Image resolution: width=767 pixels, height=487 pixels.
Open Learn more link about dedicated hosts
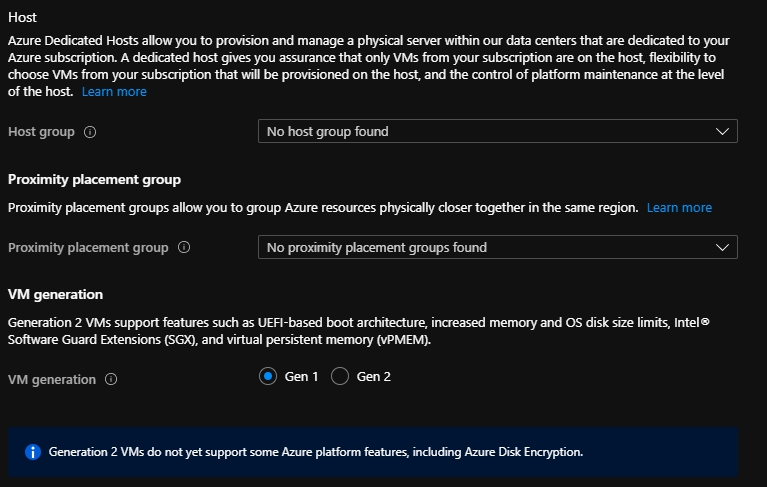coord(114,92)
